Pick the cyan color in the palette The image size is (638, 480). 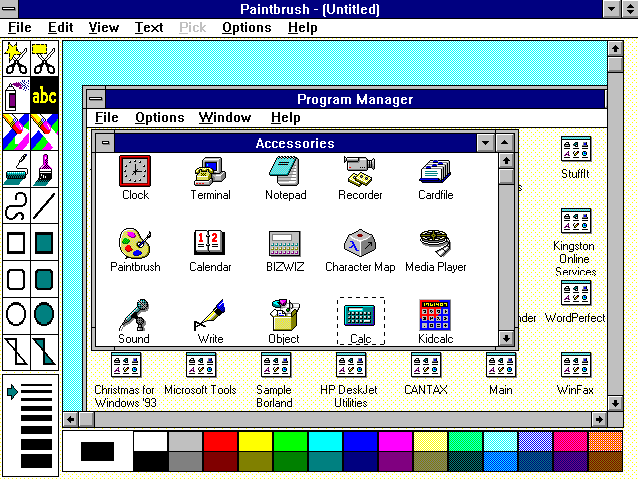click(326, 441)
